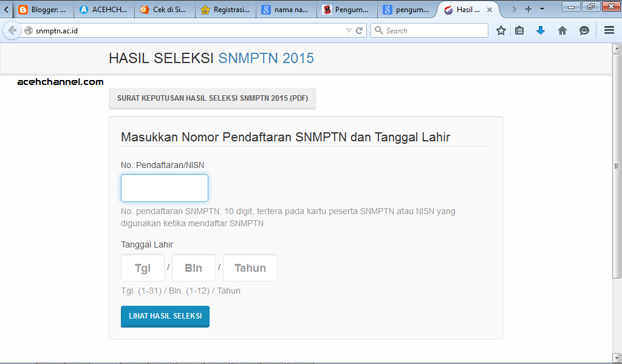622x364 pixels.
Task: Click the Bln month field
Action: click(194, 268)
